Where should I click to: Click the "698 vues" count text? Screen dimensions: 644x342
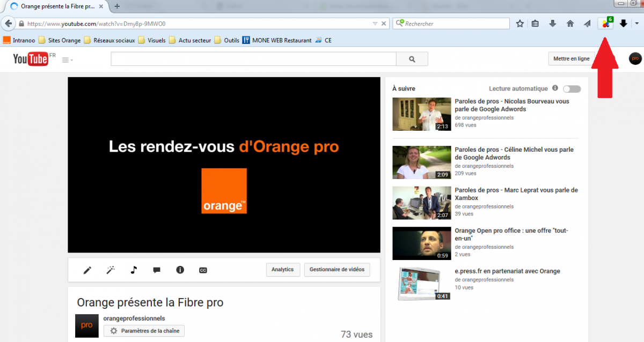tap(465, 125)
